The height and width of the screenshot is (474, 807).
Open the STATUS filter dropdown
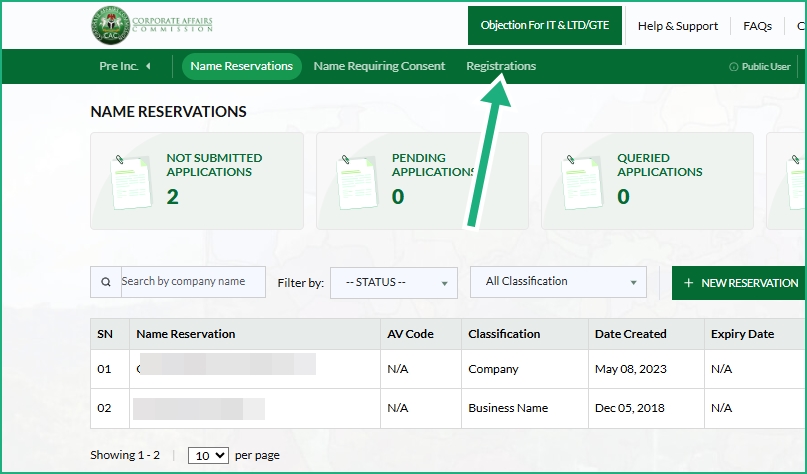(394, 283)
